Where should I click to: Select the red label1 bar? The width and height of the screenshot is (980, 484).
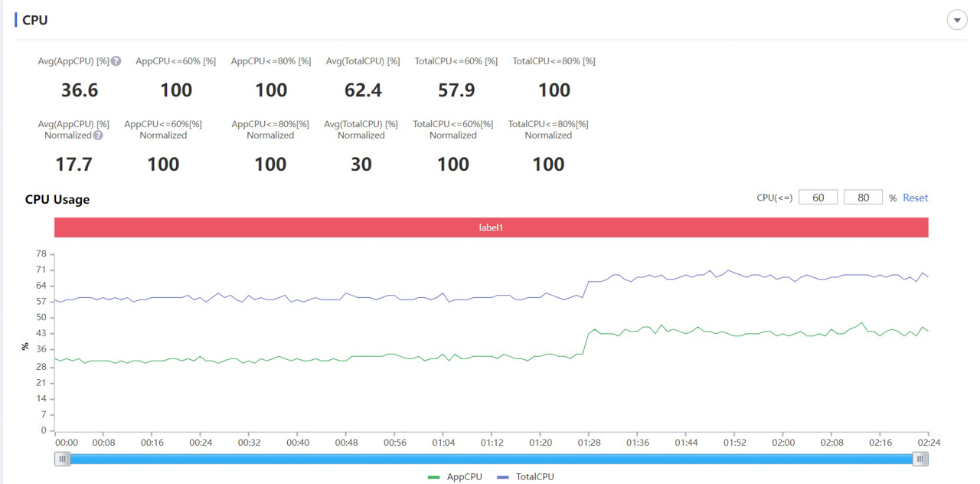point(491,227)
